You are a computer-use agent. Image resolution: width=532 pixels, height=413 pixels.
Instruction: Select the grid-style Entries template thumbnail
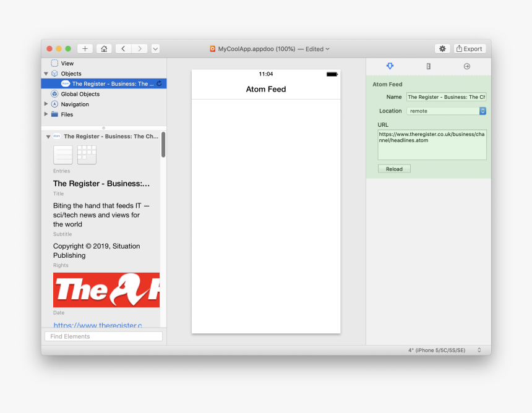pyautogui.click(x=86, y=155)
